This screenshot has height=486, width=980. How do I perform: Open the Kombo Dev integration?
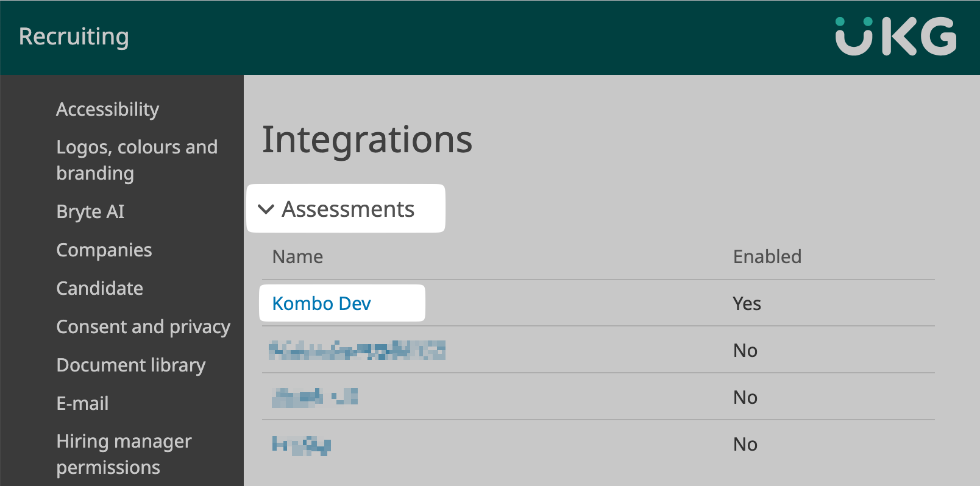click(x=321, y=303)
